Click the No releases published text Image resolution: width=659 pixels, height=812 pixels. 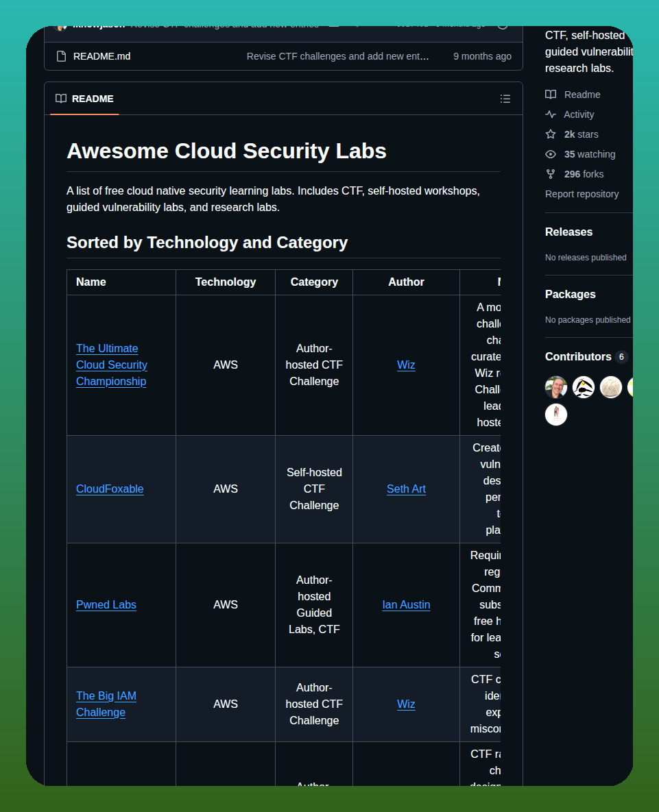(x=586, y=258)
